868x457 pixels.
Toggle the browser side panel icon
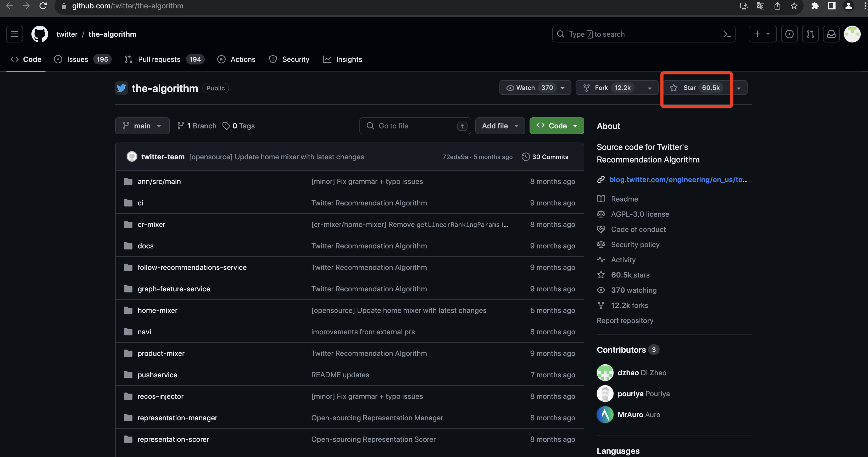[x=832, y=6]
